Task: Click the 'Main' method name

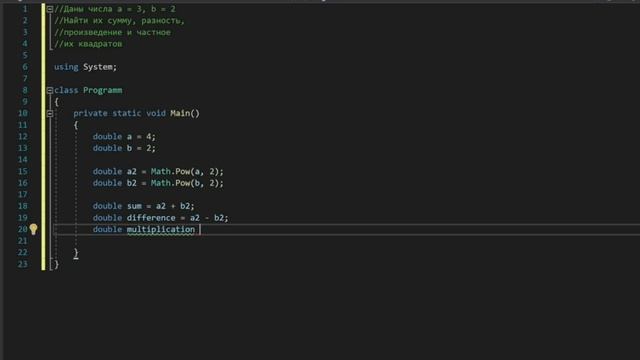Action: 180,113
